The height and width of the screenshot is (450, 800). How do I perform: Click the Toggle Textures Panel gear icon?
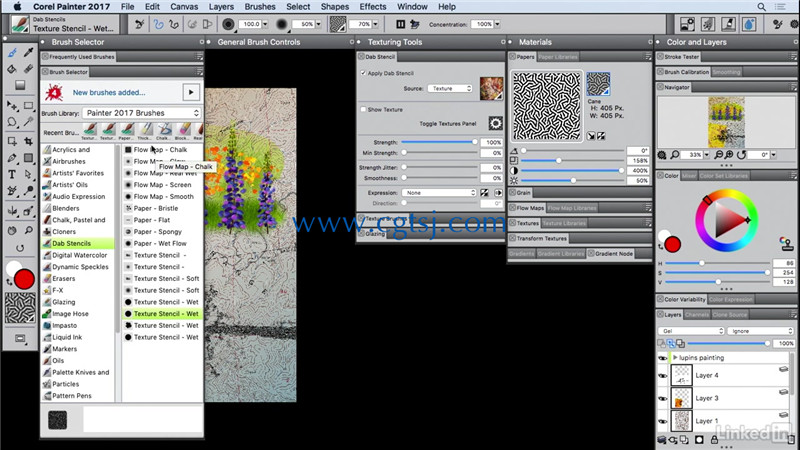click(x=495, y=123)
